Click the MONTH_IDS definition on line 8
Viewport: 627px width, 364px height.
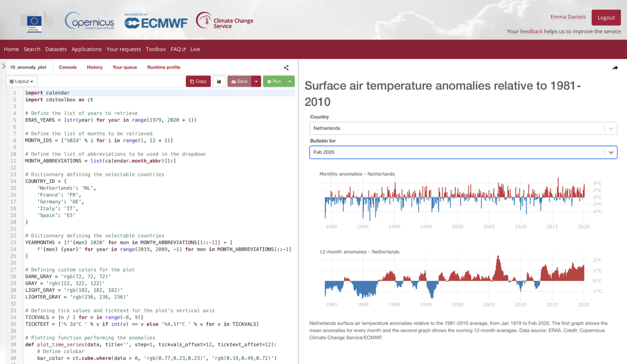[99, 140]
